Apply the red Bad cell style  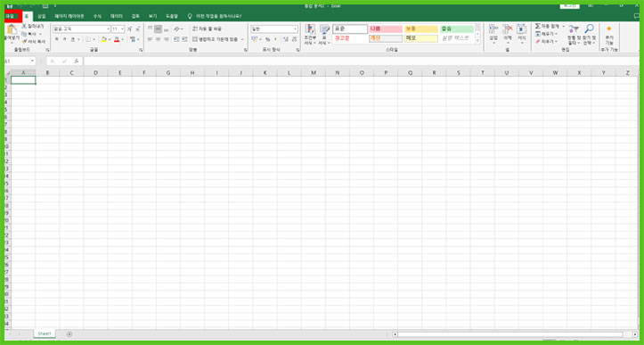(x=386, y=29)
